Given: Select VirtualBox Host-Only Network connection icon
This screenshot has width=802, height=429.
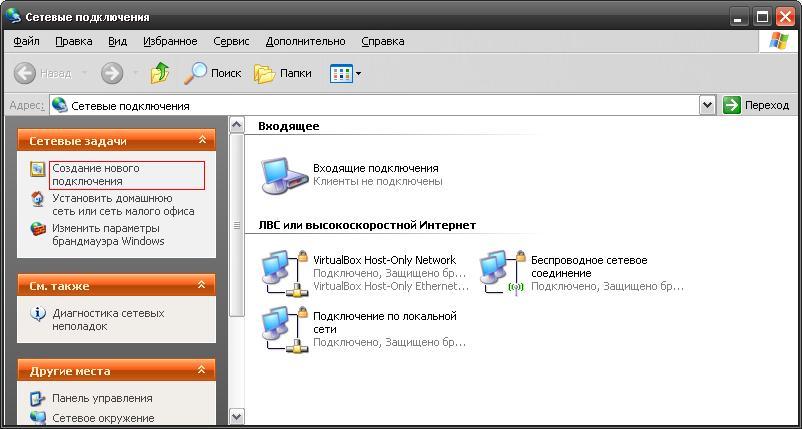Looking at the screenshot, I should (x=284, y=274).
